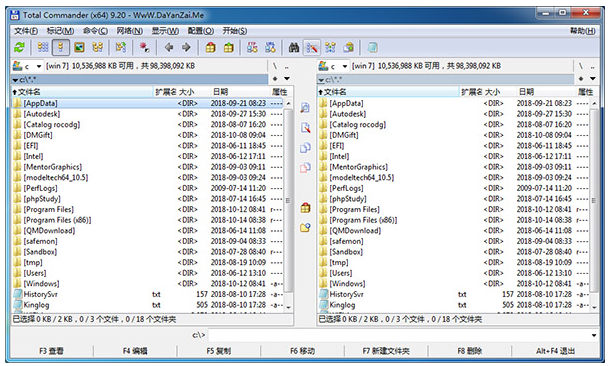
Task: Click right panel parent directory dots button
Action: [592, 66]
